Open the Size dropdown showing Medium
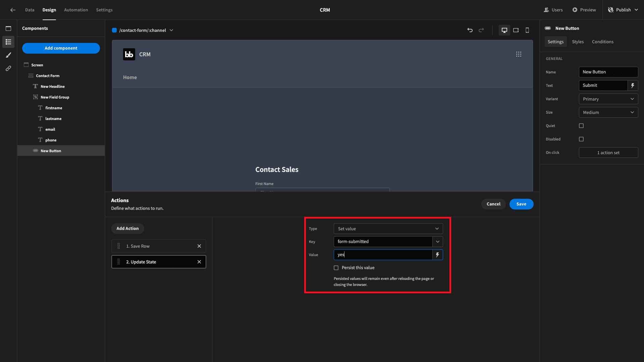This screenshot has height=362, width=644. (x=608, y=112)
